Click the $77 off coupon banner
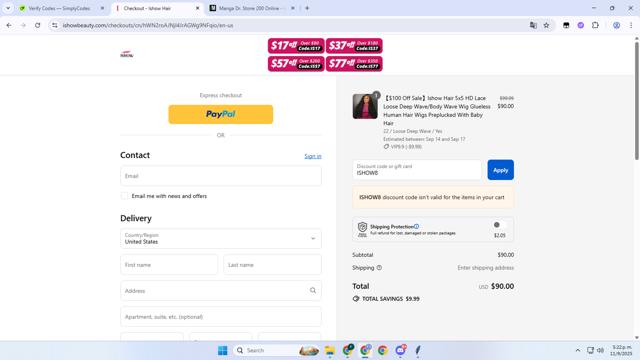 (354, 64)
